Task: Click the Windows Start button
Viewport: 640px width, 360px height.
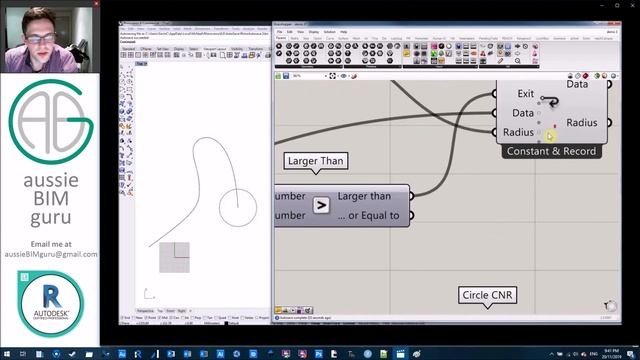Action: [7, 354]
